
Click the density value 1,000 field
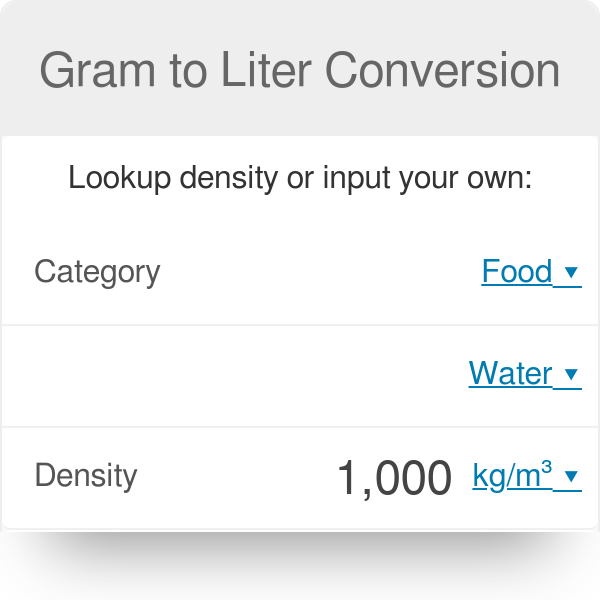tap(394, 478)
